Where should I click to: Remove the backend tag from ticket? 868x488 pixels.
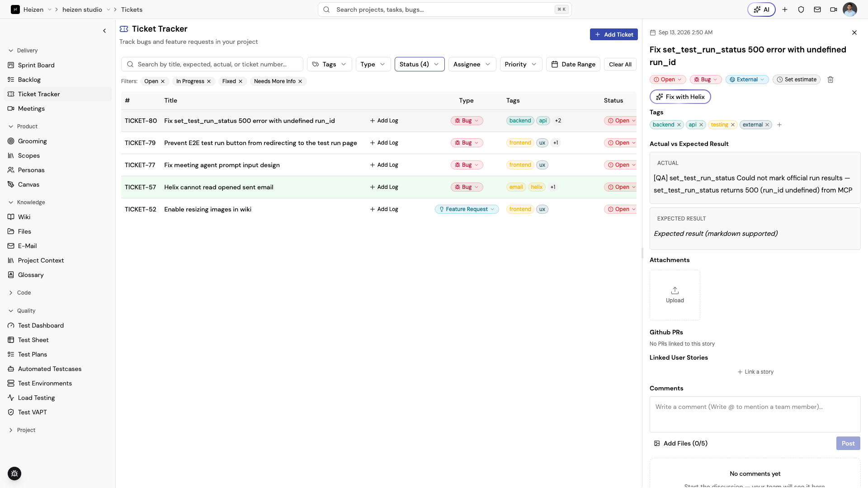pos(679,125)
